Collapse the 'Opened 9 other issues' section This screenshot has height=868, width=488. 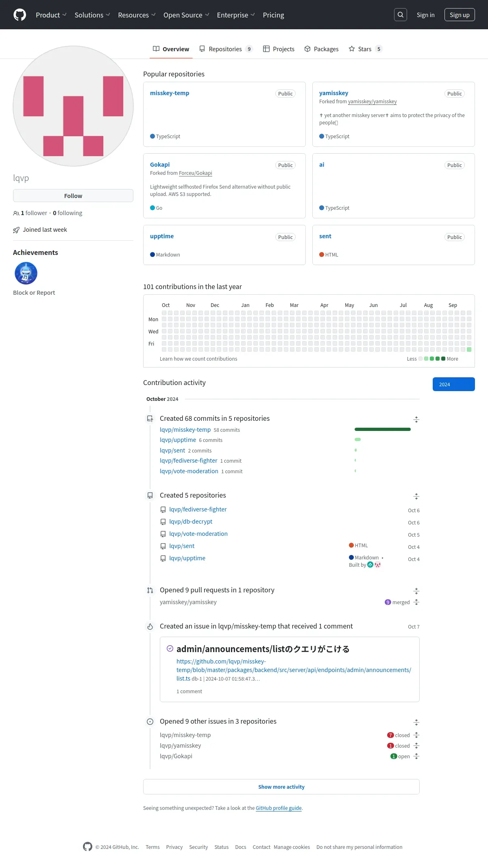tap(416, 722)
